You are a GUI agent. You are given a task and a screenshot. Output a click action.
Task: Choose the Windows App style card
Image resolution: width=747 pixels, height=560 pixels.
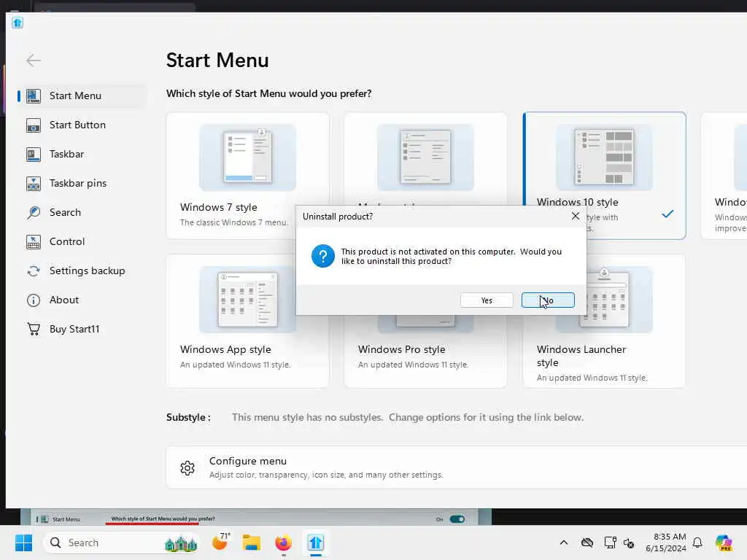point(248,321)
